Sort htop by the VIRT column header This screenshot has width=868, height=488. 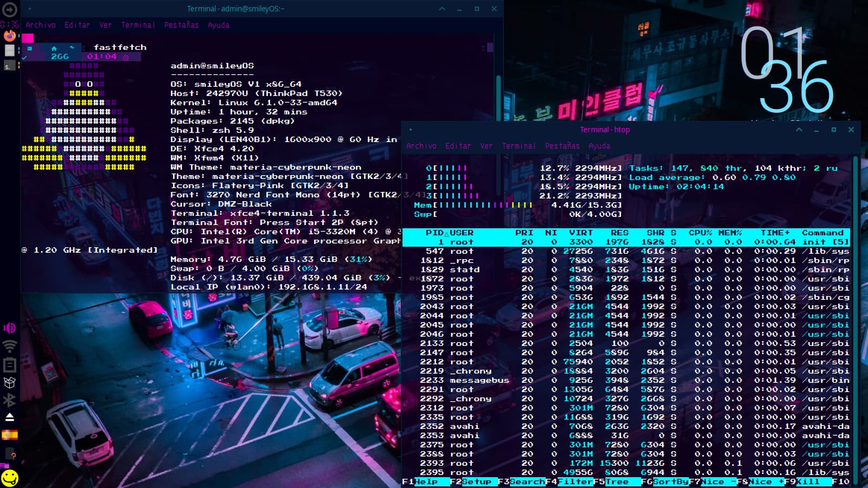581,233
